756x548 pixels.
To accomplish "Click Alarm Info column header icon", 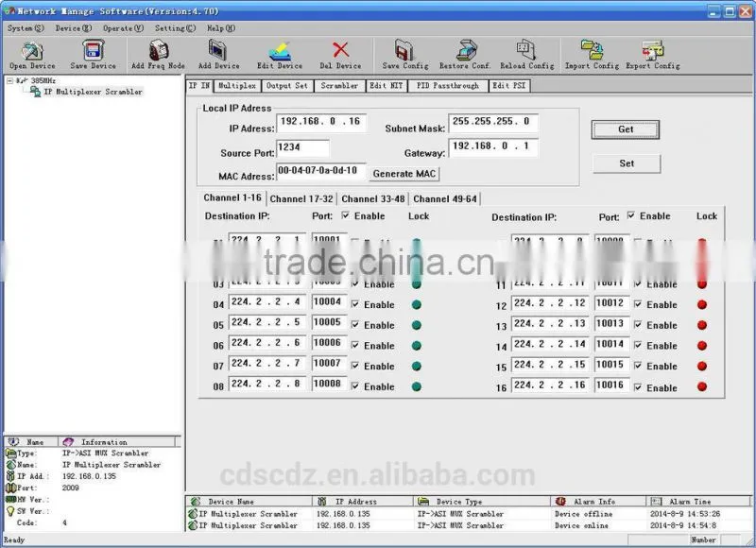I will click(x=560, y=502).
